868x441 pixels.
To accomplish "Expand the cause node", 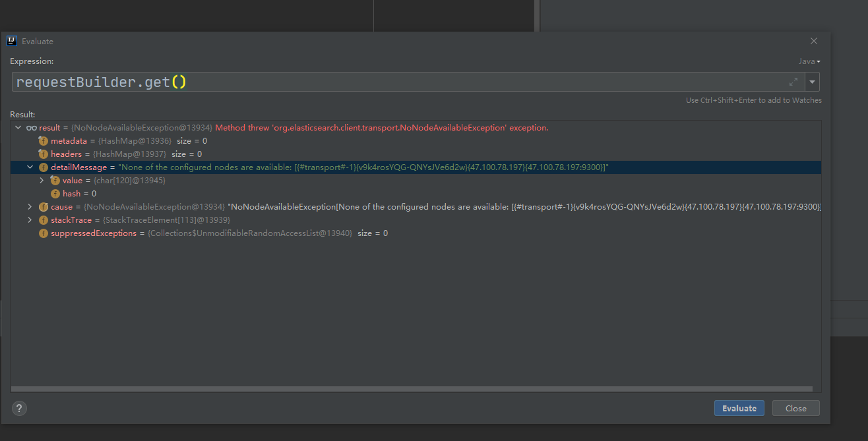I will [x=30, y=207].
